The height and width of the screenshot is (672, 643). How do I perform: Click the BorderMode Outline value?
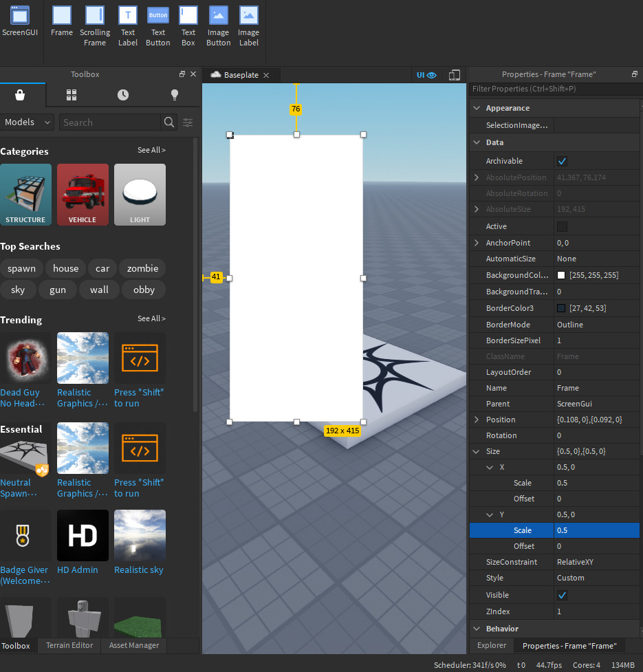coord(596,325)
